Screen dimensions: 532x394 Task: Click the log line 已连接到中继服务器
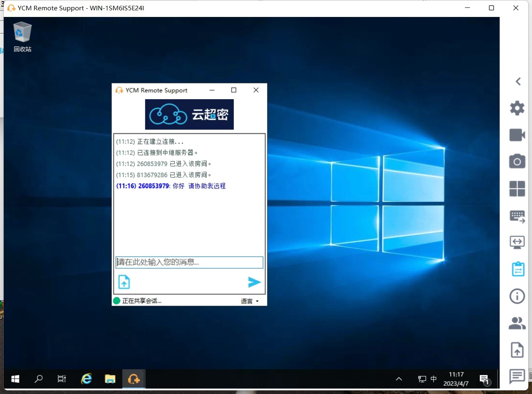pyautogui.click(x=157, y=153)
